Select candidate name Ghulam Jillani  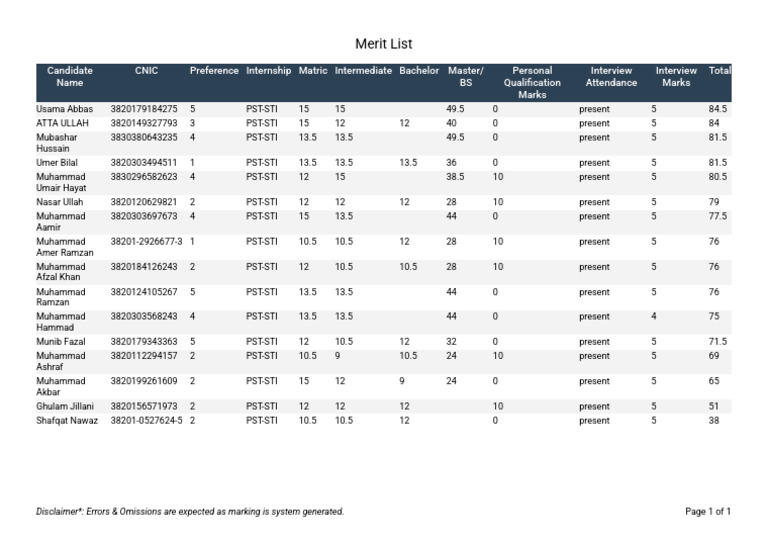[65, 406]
